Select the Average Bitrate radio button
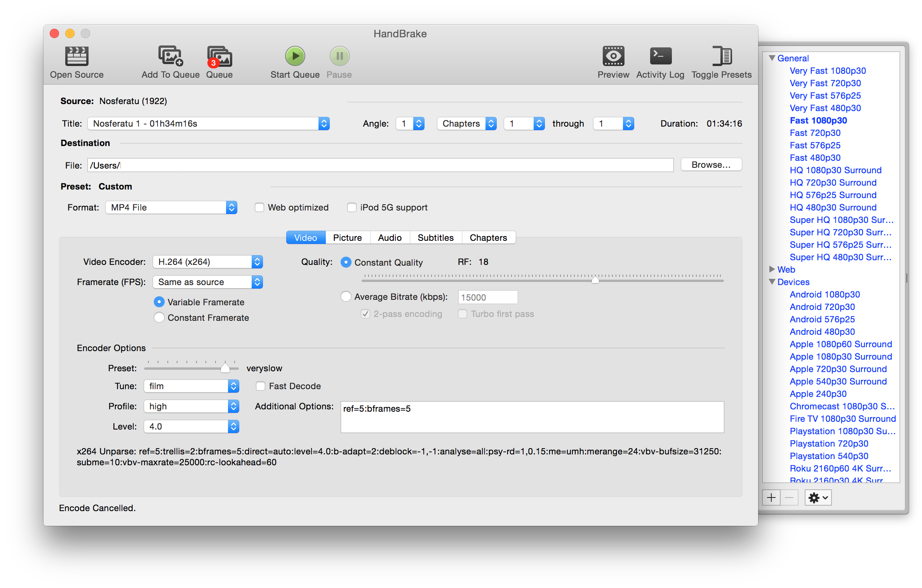Image resolution: width=922 pixels, height=588 pixels. coord(346,296)
